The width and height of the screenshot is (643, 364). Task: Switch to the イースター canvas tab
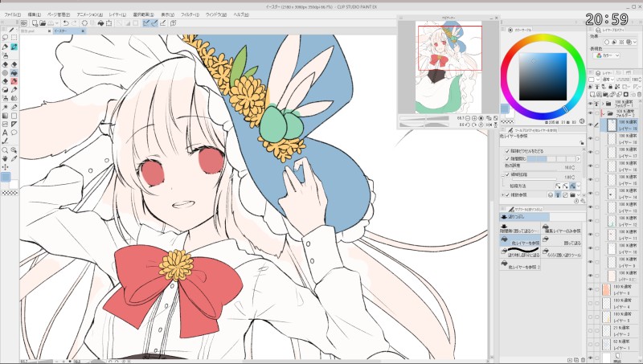pos(69,31)
